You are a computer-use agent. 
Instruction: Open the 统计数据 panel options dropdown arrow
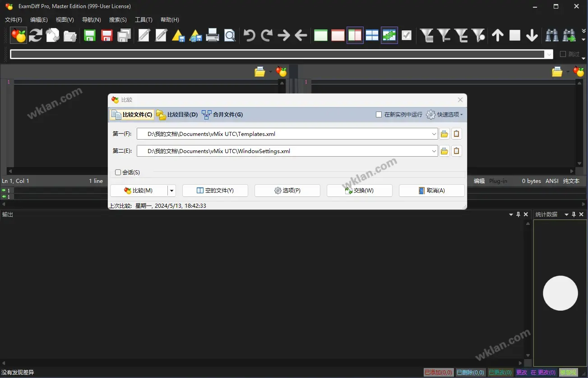click(x=566, y=215)
